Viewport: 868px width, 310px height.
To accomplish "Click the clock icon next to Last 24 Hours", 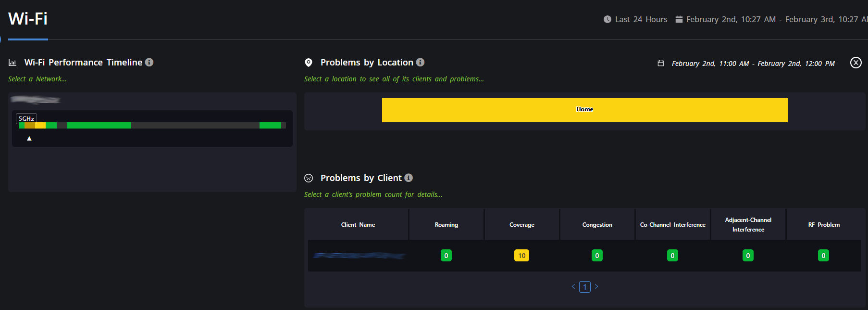I will coord(608,19).
